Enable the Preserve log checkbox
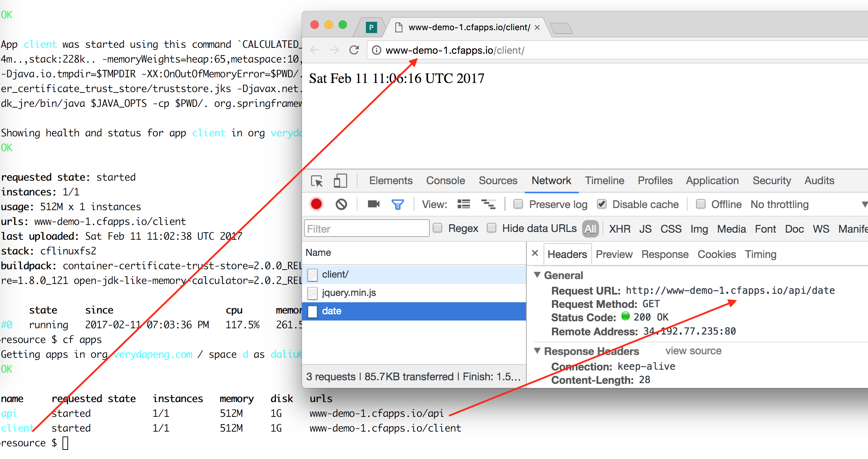The width and height of the screenshot is (868, 459). pos(518,204)
